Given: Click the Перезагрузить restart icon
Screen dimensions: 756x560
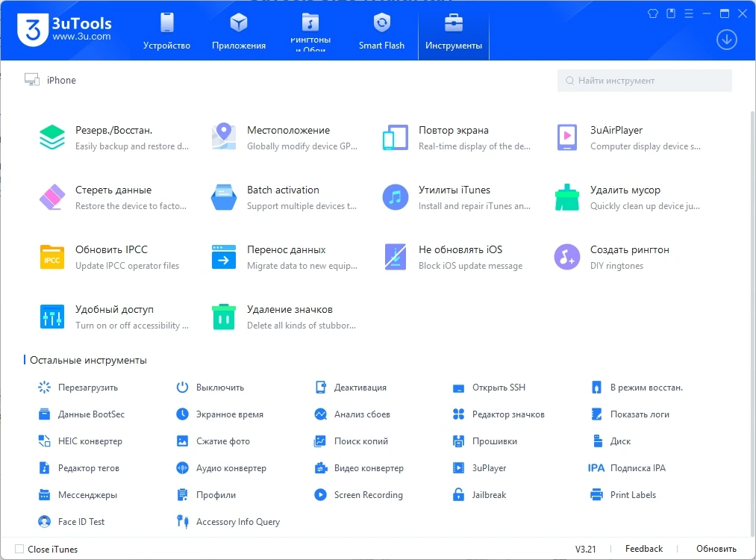Looking at the screenshot, I should (44, 388).
